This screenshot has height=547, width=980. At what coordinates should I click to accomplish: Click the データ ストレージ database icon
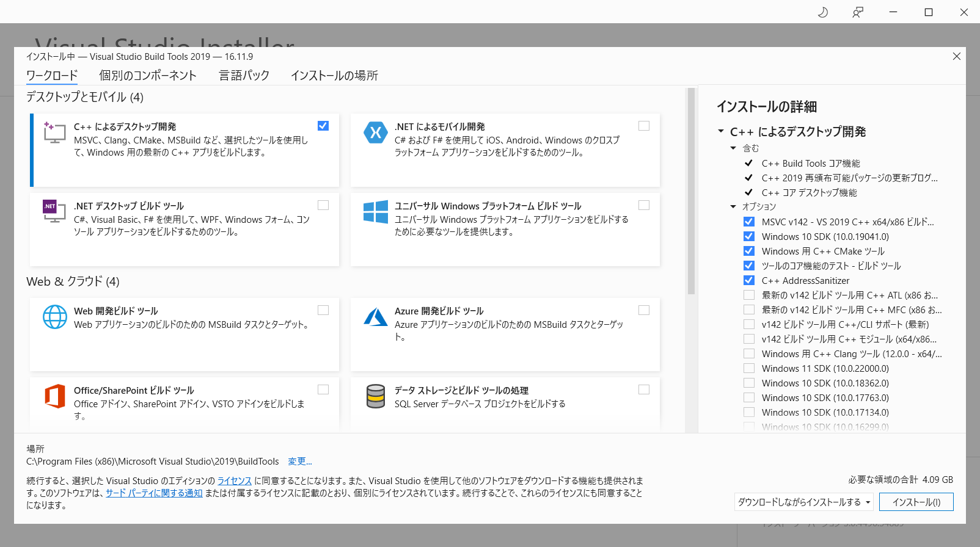[376, 396]
